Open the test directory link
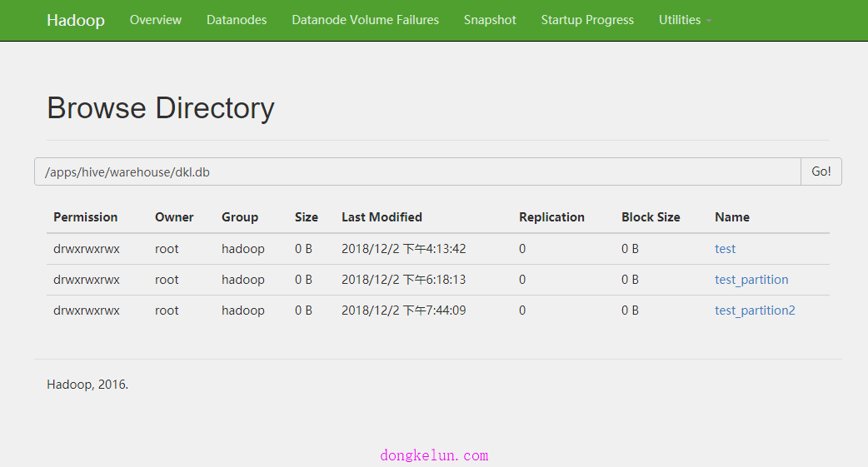This screenshot has width=868, height=467. point(725,249)
